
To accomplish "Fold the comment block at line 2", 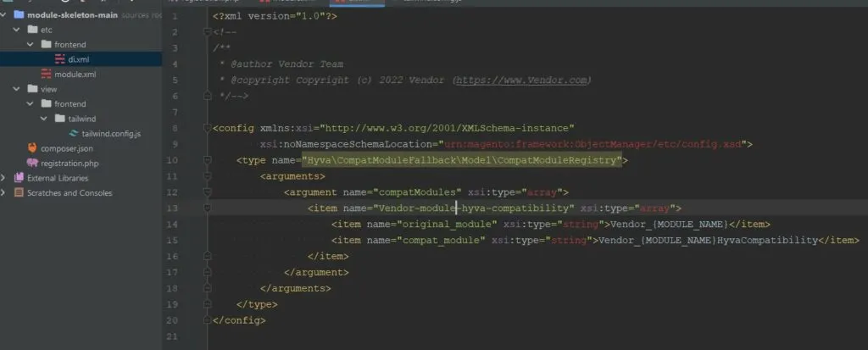I will tap(209, 33).
